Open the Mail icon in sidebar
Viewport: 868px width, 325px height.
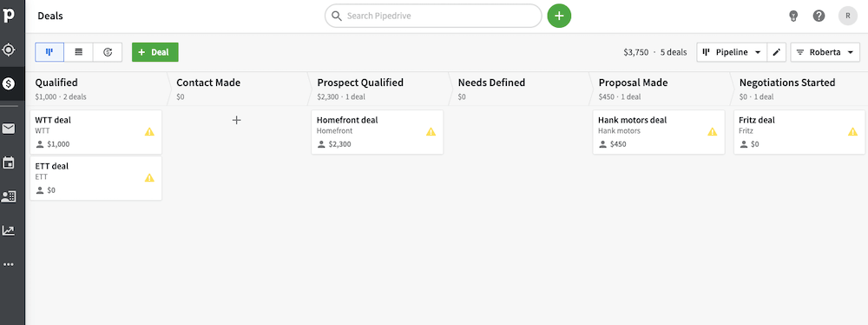click(9, 129)
